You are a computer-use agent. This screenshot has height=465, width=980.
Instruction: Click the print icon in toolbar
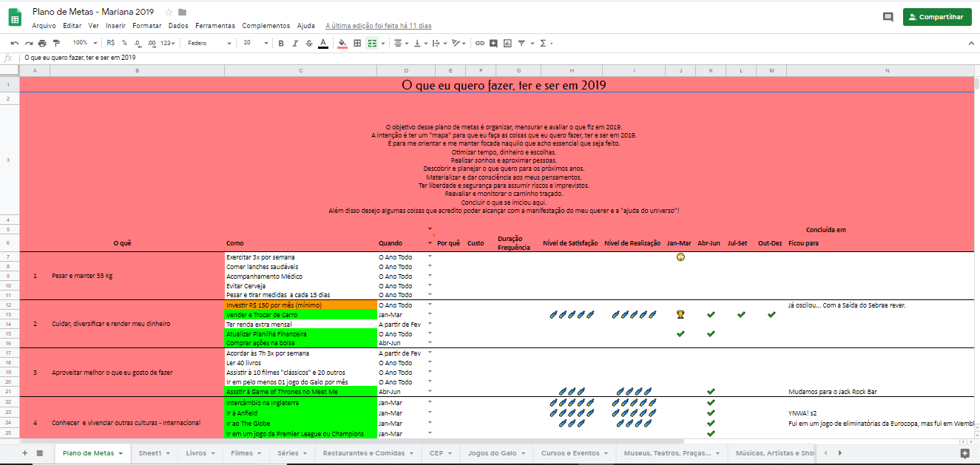(42, 43)
